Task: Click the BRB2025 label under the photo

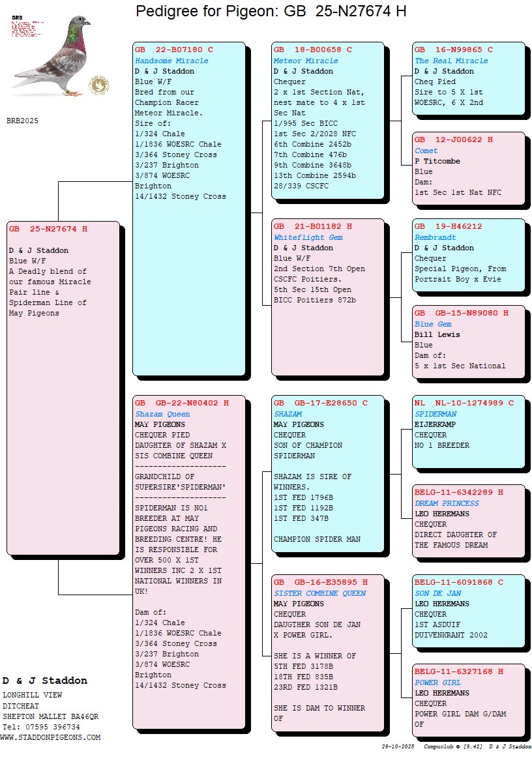Action: [x=22, y=121]
